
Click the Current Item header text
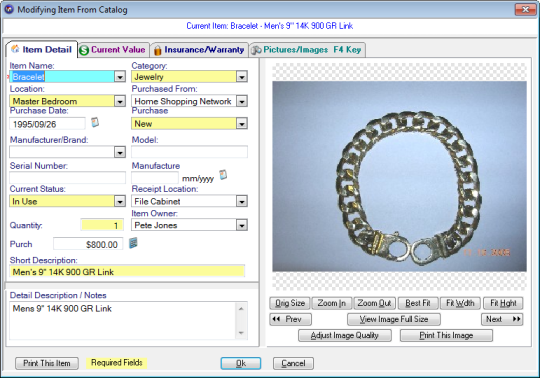[270, 26]
